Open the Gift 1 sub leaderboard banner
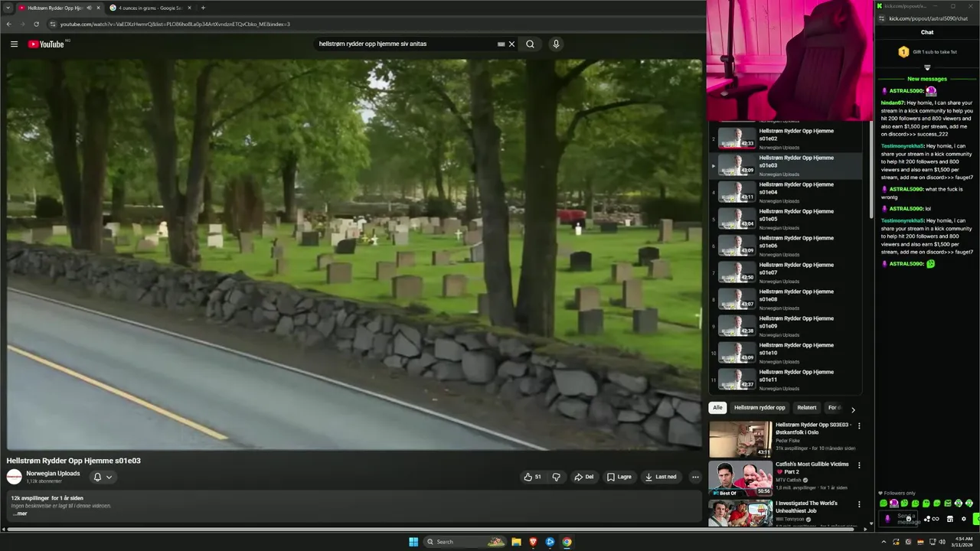The height and width of the screenshot is (551, 980). pyautogui.click(x=927, y=52)
